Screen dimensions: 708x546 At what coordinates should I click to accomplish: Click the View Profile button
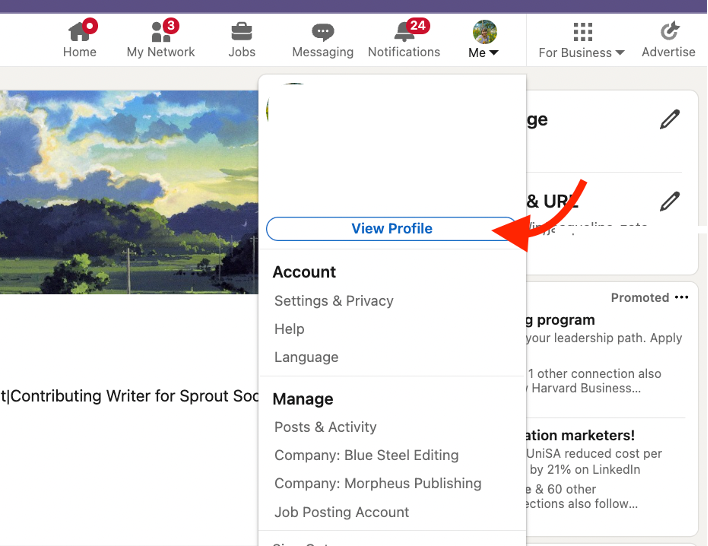click(391, 229)
